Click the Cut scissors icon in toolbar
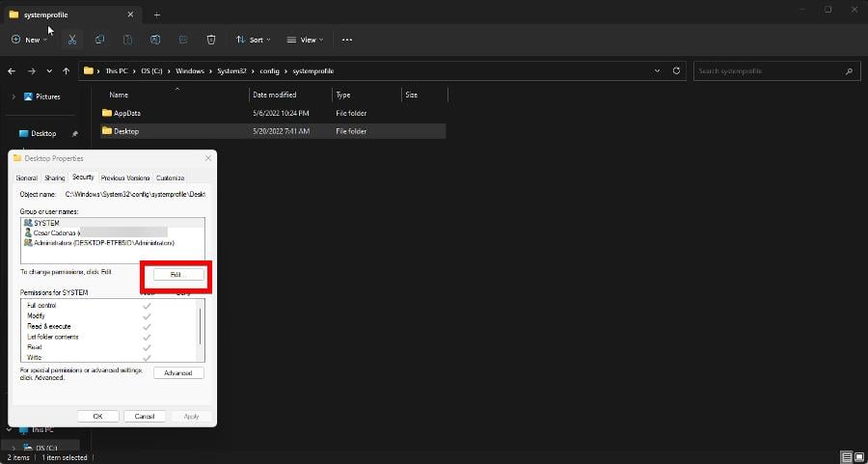The image size is (868, 464). pyautogui.click(x=72, y=40)
